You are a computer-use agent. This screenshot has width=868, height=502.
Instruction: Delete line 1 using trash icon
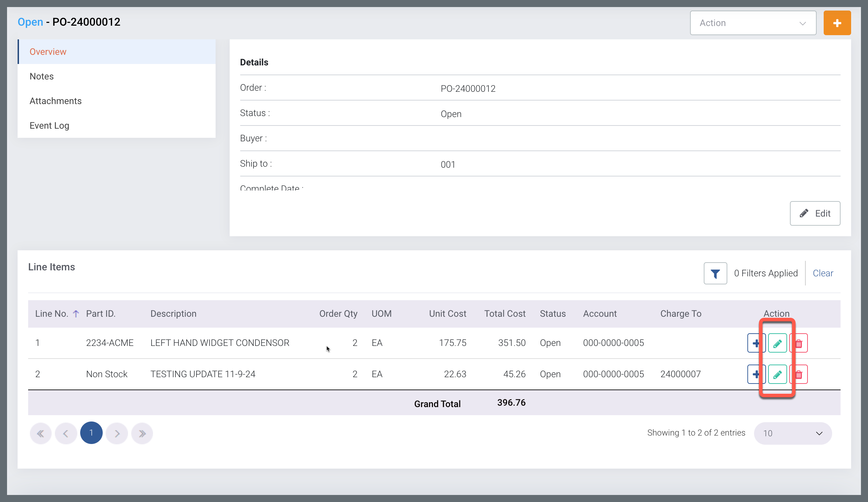[799, 343]
